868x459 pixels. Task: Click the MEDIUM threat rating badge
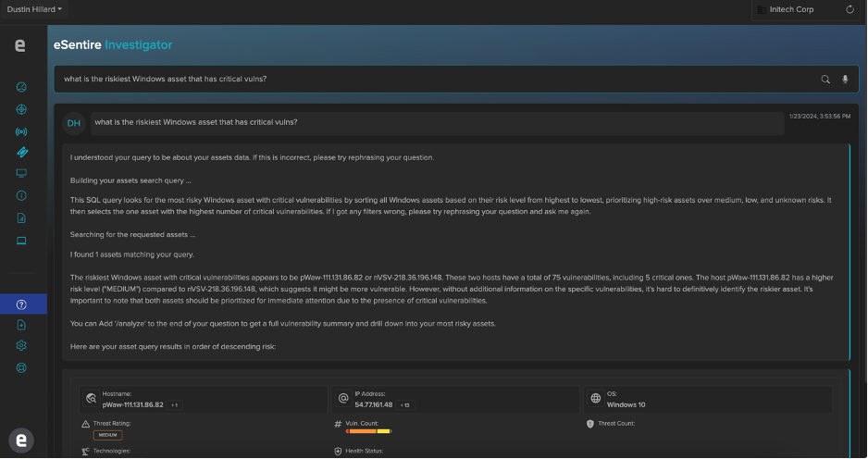[x=107, y=435]
